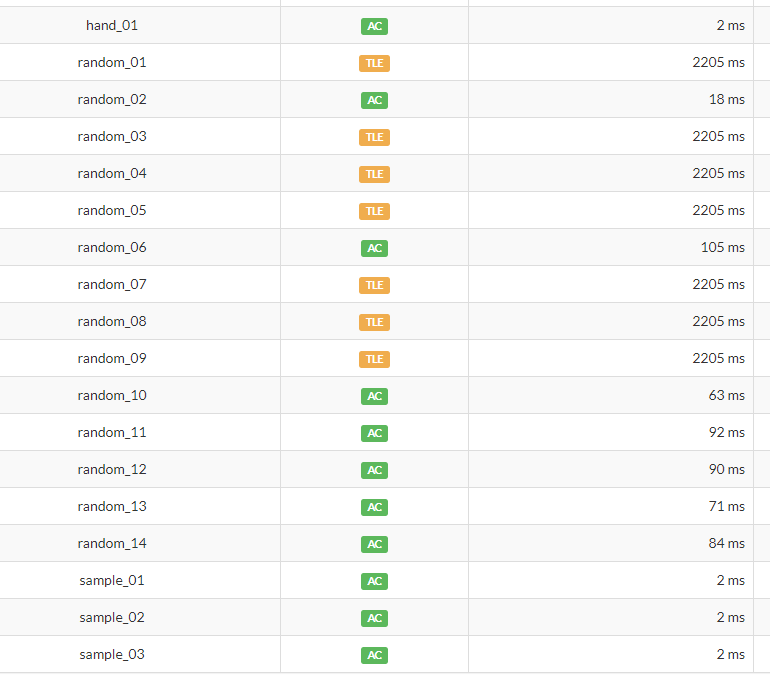Select the random_03 test case name
This screenshot has height=685, width=770.
pos(112,137)
